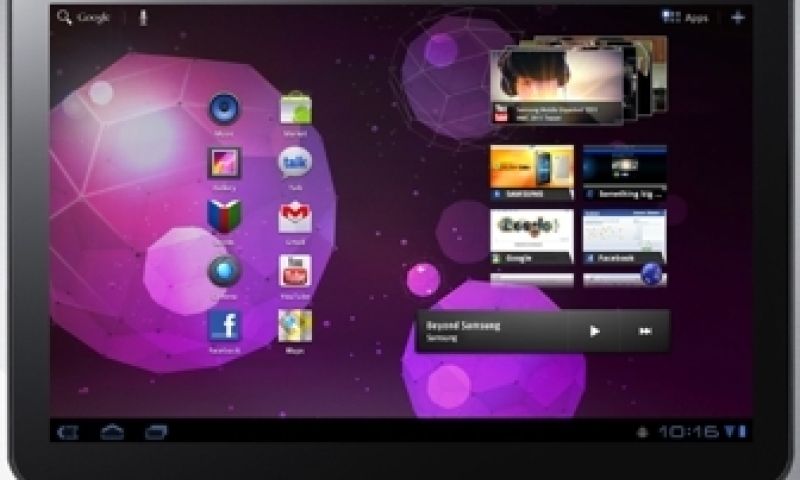Play Beyond Samsung track
Image resolution: width=800 pixels, height=480 pixels.
coord(594,332)
